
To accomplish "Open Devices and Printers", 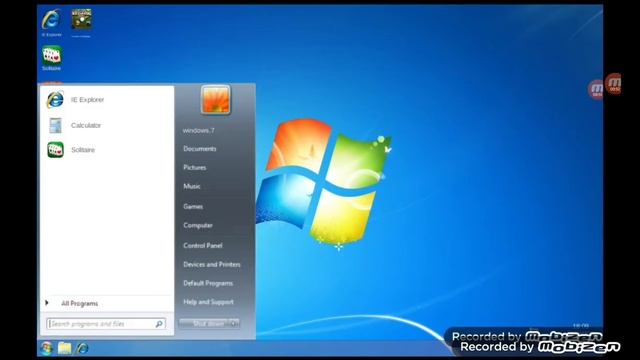I will (212, 264).
